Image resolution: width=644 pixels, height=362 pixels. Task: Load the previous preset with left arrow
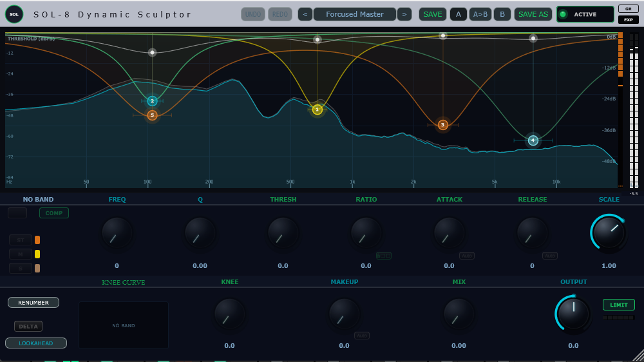pyautogui.click(x=305, y=14)
